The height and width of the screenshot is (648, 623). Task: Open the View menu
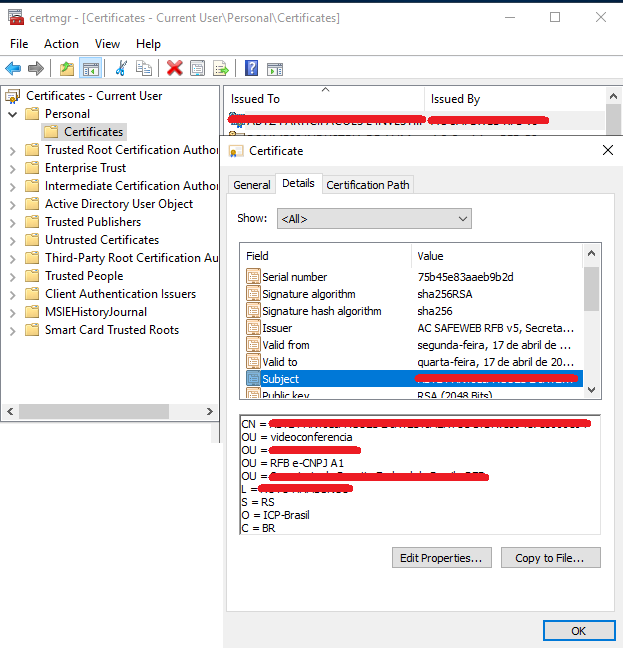[x=107, y=44]
